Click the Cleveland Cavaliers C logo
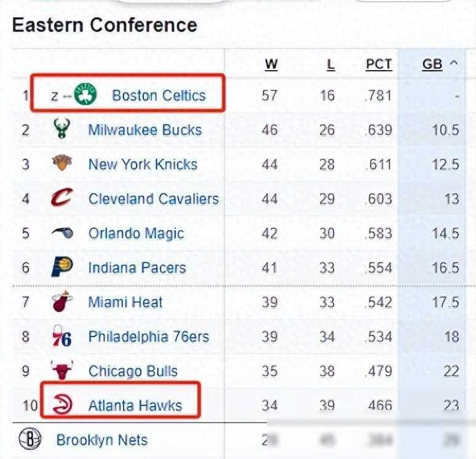The height and width of the screenshot is (459, 476). pos(61,199)
